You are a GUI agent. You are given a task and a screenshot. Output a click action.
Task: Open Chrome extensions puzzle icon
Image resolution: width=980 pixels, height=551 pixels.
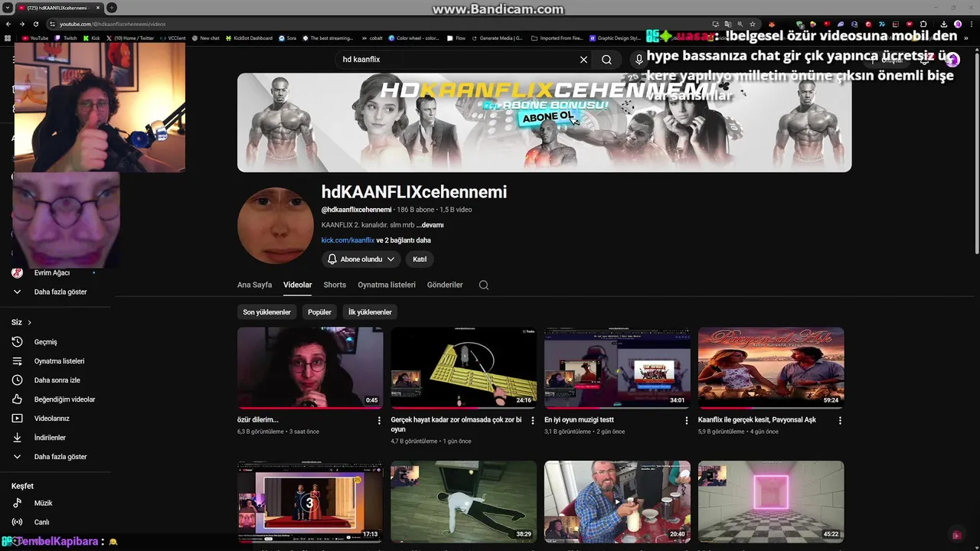(x=924, y=24)
